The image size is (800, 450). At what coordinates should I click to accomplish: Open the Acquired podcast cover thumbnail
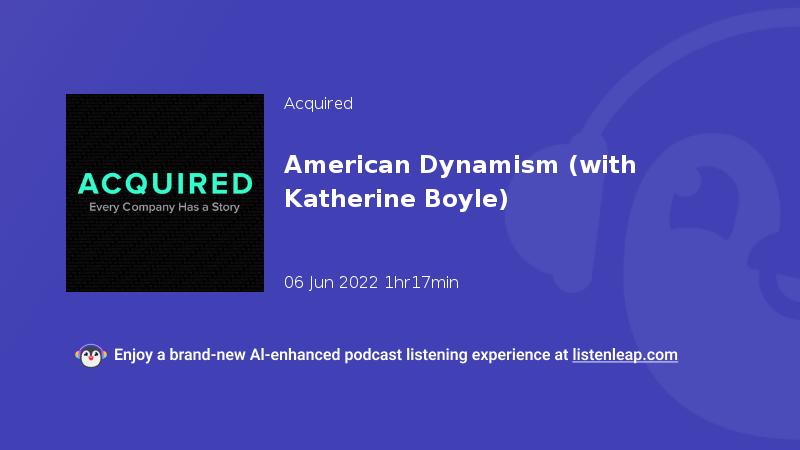click(165, 193)
